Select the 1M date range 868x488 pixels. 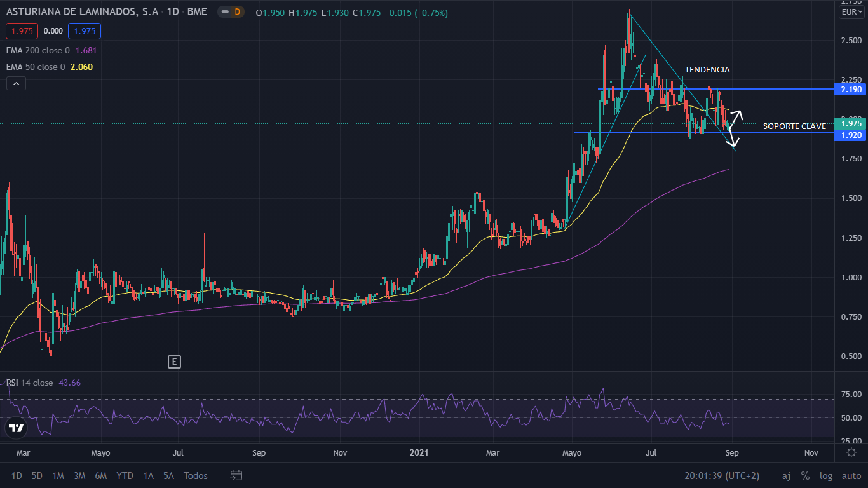58,476
